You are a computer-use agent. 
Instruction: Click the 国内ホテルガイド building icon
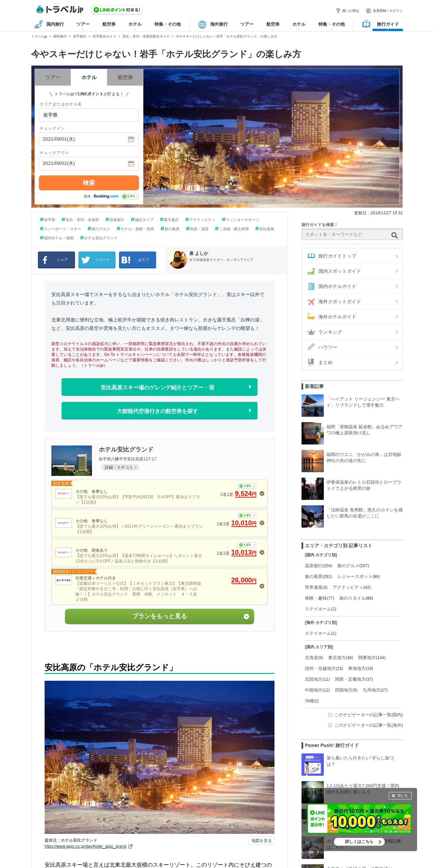pos(311,286)
